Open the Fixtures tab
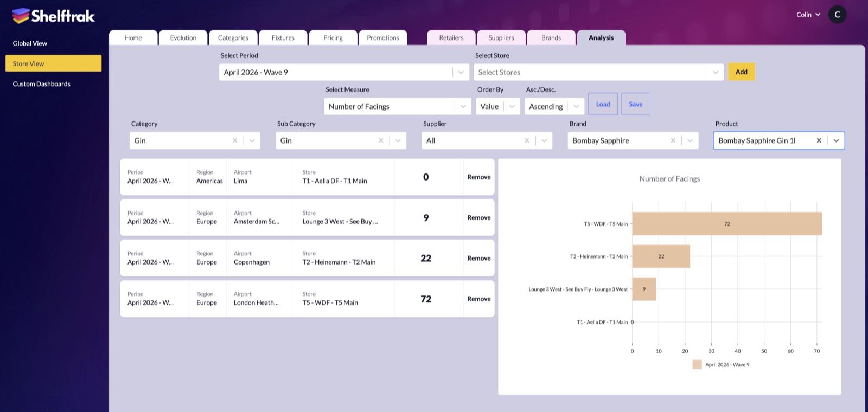 pos(283,37)
